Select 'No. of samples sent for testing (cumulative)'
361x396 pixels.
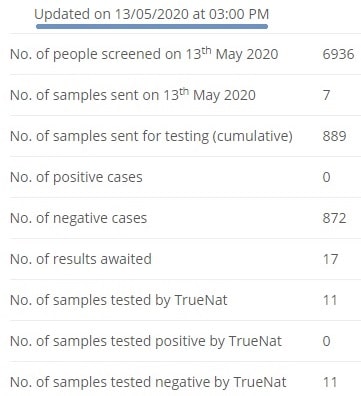coord(151,136)
